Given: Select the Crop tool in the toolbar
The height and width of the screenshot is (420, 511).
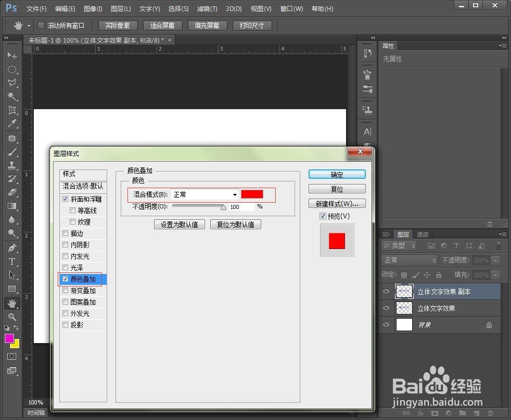Looking at the screenshot, I should point(12,110).
